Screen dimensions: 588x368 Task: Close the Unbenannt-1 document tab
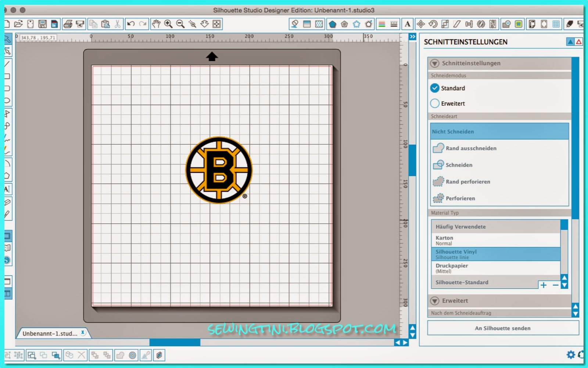click(83, 332)
